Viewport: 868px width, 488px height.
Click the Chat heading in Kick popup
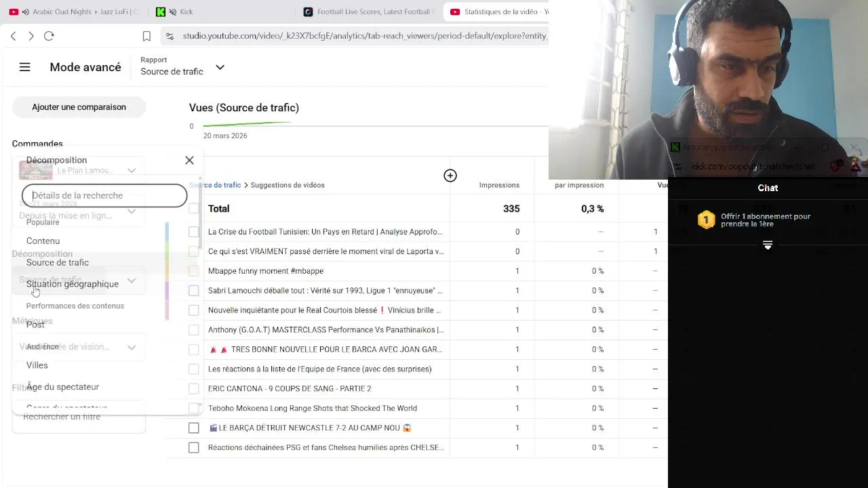(768, 188)
